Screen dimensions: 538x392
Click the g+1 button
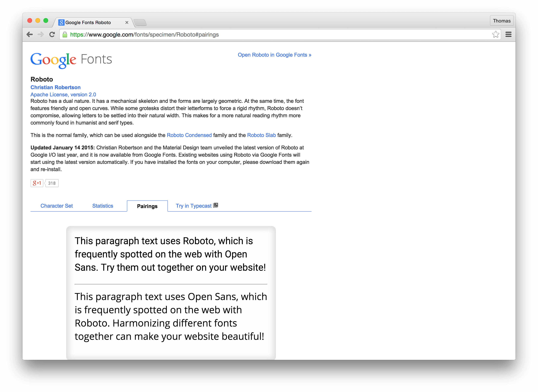(x=37, y=183)
